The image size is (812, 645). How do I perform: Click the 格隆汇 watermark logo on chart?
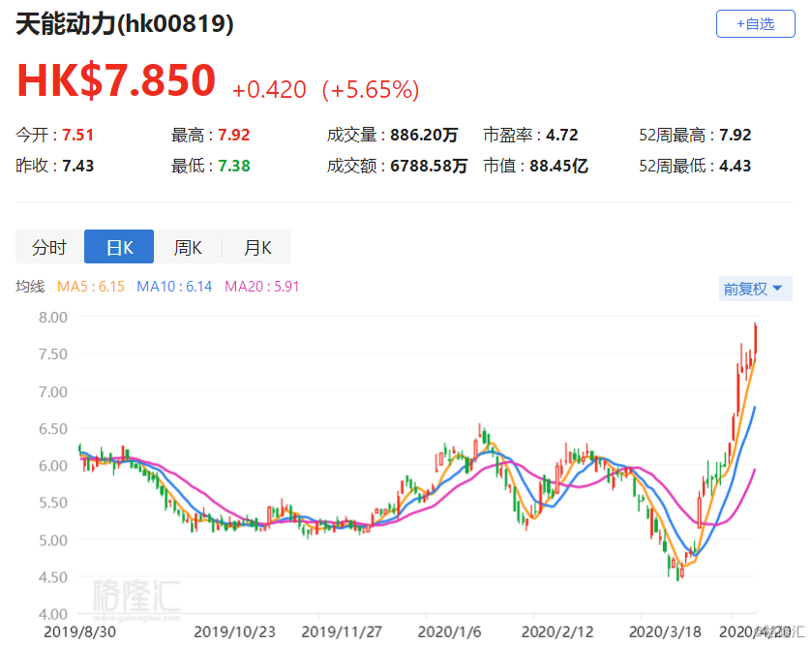(136, 598)
